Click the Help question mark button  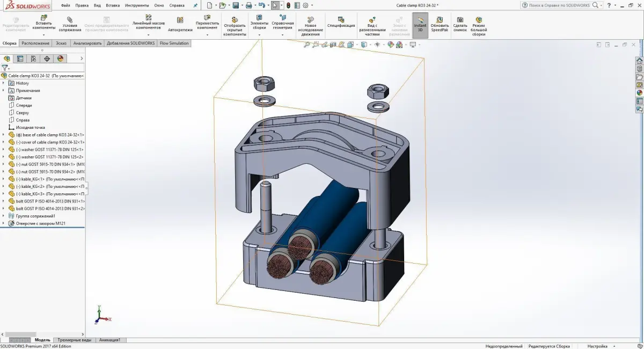[x=608, y=5]
